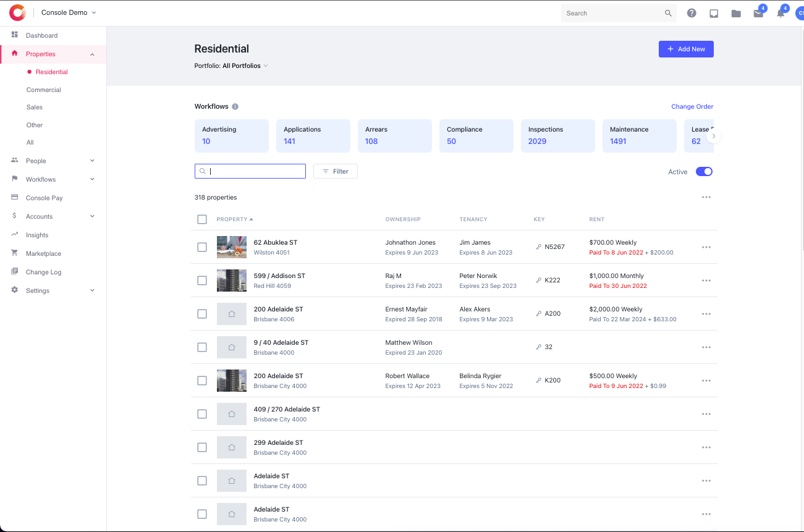Check the select-all properties checkbox
The image size is (804, 532).
click(x=202, y=219)
